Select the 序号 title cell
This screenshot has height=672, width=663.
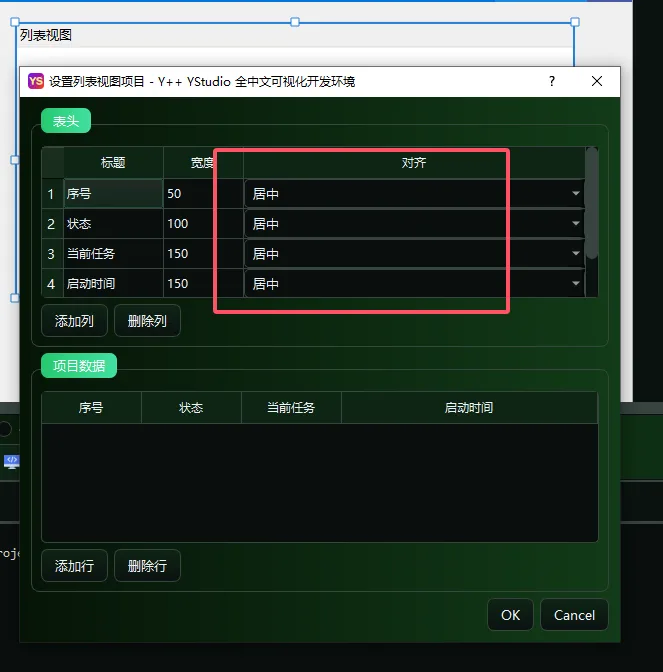coord(113,194)
